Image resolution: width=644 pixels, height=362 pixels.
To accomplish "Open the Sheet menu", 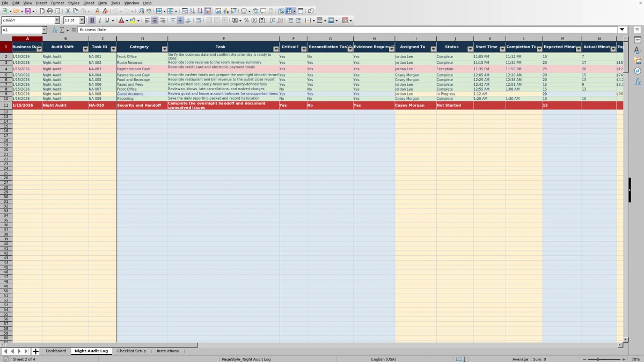I will coord(89,3).
